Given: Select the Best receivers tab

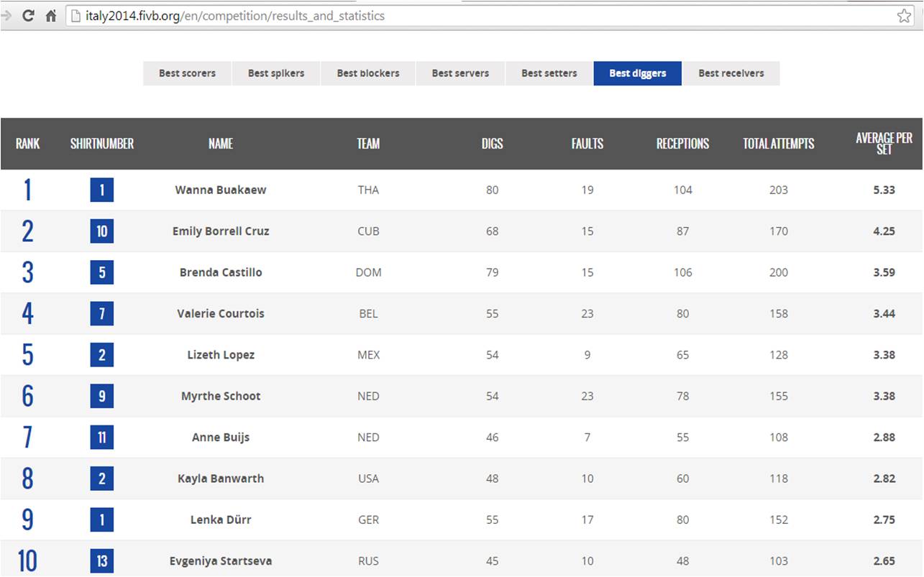Looking at the screenshot, I should tap(731, 73).
